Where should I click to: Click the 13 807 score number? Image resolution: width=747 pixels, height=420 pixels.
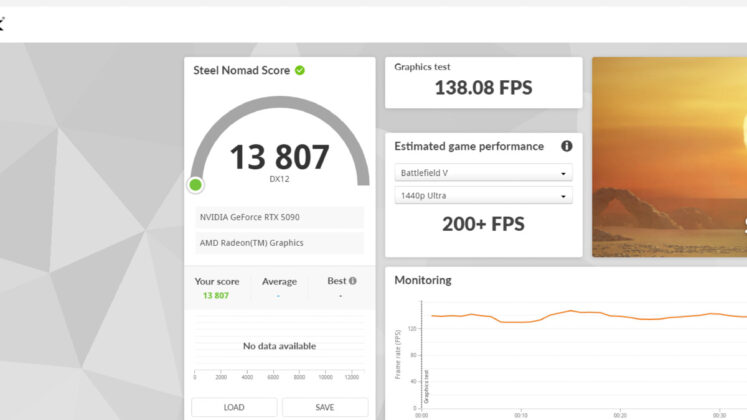(279, 157)
